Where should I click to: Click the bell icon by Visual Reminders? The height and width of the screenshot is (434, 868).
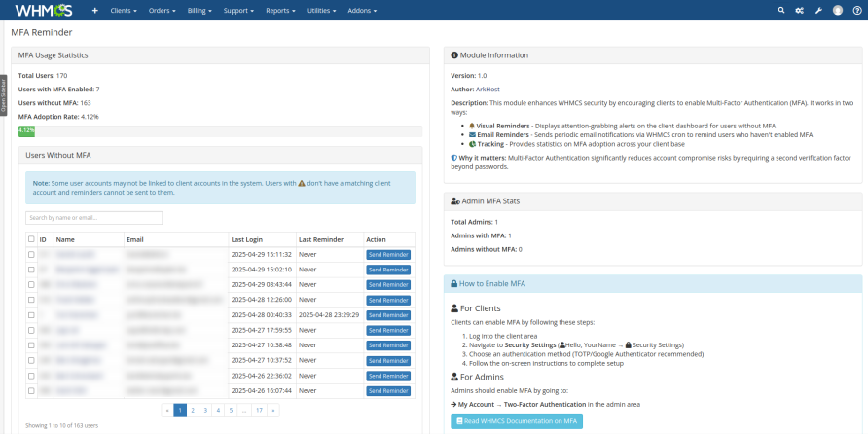click(472, 126)
